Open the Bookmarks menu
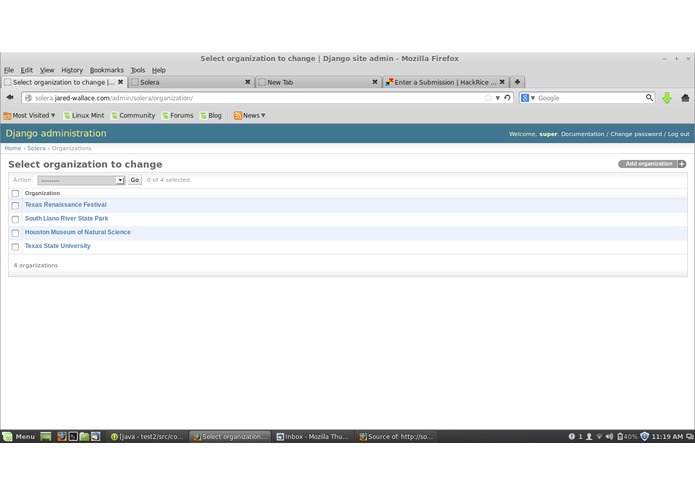 pyautogui.click(x=106, y=70)
